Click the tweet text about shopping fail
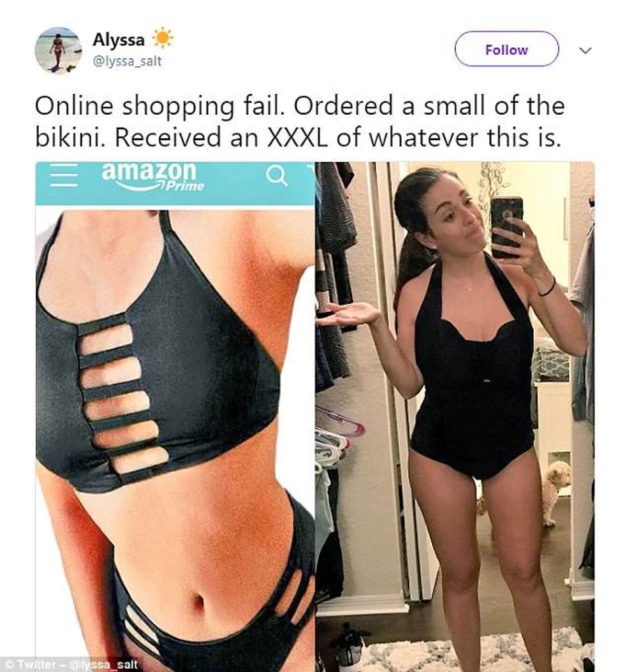Image resolution: width=625 pixels, height=672 pixels. tap(300, 121)
